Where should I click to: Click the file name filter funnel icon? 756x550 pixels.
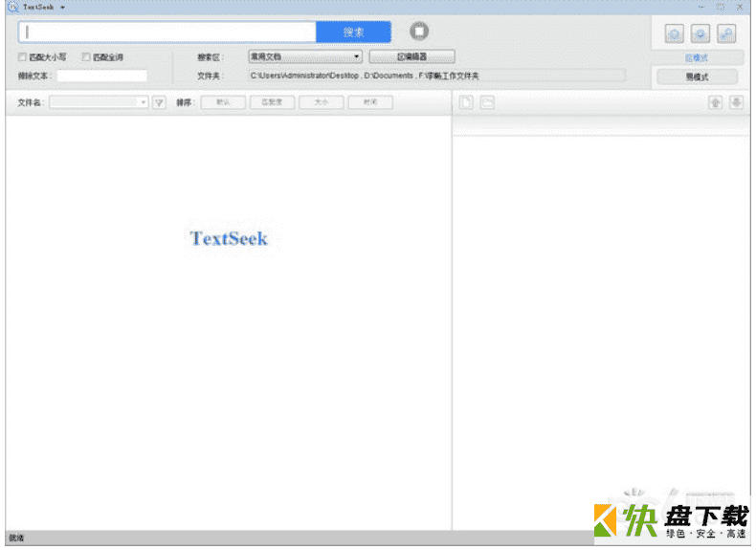coord(159,102)
